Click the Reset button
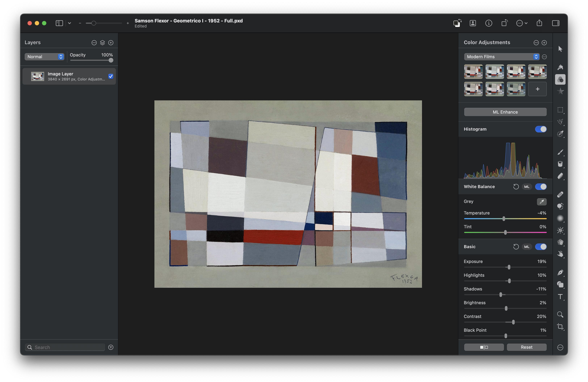The height and width of the screenshot is (382, 588). pyautogui.click(x=526, y=347)
